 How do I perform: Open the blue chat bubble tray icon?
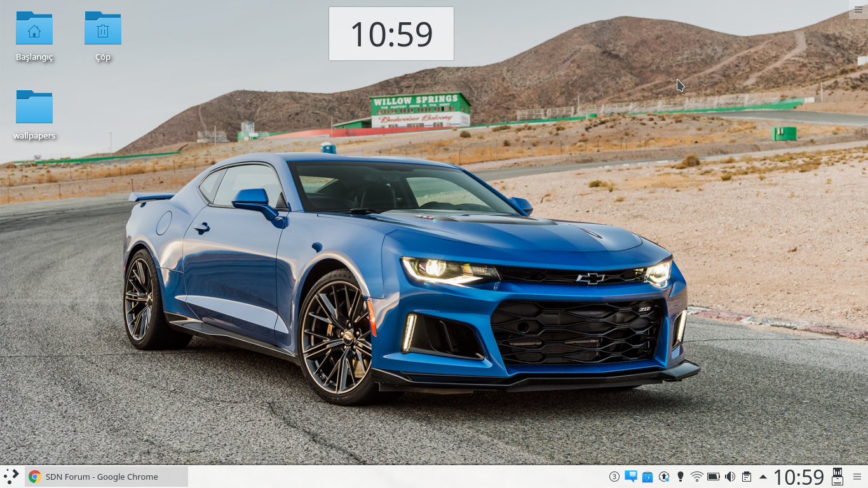pos(631,477)
